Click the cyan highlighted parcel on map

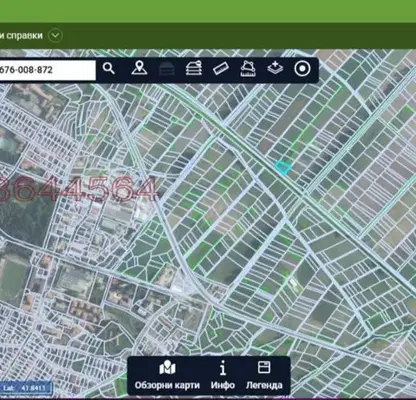click(283, 168)
